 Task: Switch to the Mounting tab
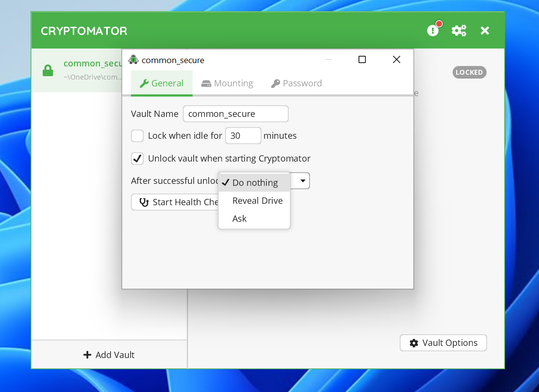[227, 83]
